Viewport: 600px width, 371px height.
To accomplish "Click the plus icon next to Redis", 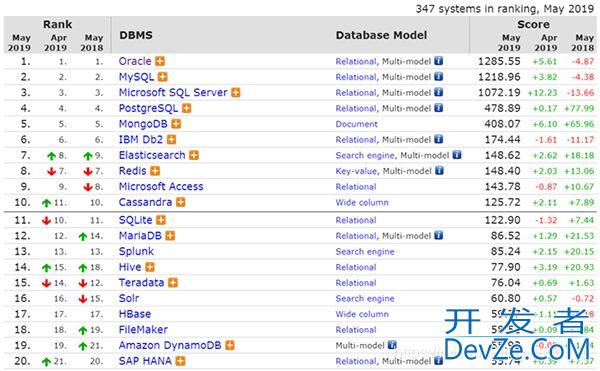I will 155,171.
